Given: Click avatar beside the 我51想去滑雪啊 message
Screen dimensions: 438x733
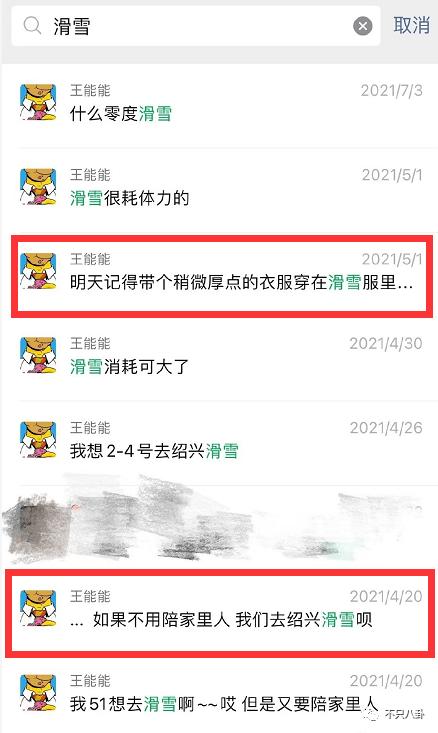Looking at the screenshot, I should coord(38,693).
